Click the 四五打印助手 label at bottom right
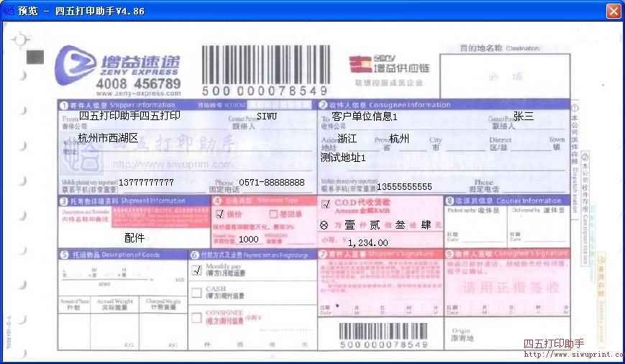Viewport: 625px width, 364px height. pos(554,344)
